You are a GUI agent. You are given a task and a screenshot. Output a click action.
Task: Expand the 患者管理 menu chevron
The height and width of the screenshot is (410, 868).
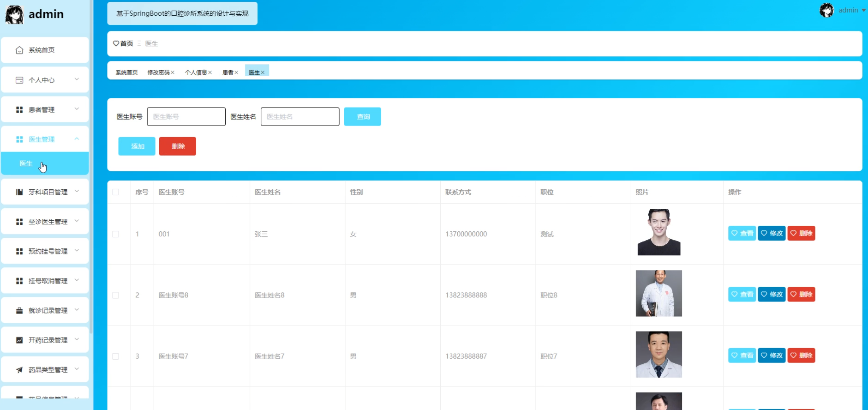[x=77, y=109]
